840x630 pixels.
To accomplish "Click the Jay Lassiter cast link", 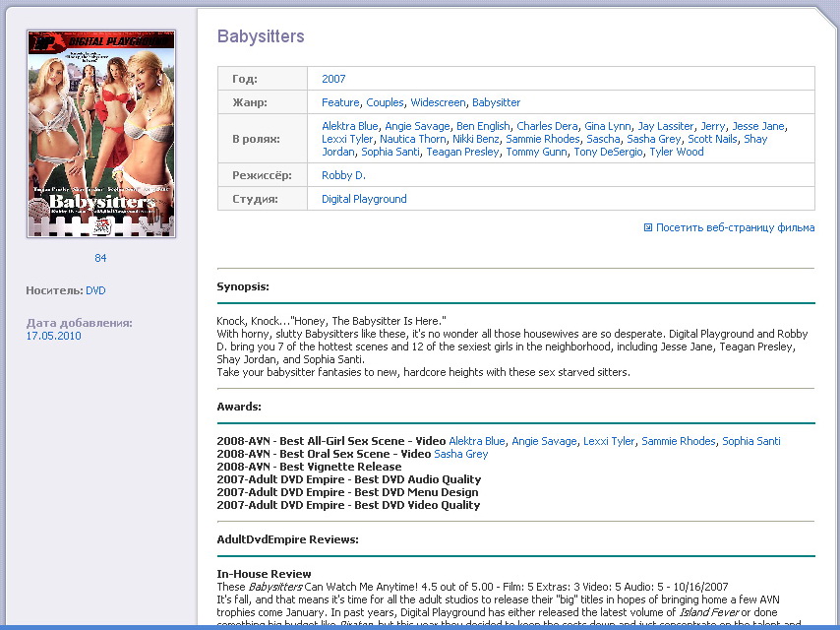I will tap(665, 126).
